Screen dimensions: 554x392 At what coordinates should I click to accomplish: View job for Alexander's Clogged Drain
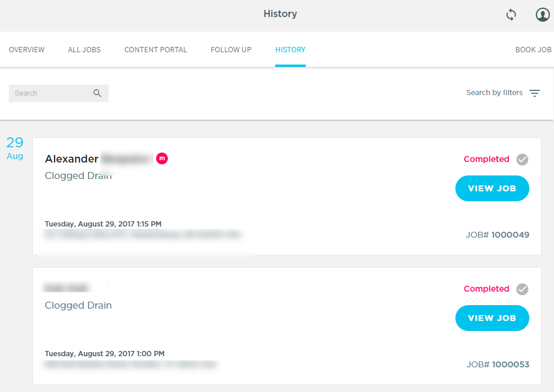click(492, 188)
